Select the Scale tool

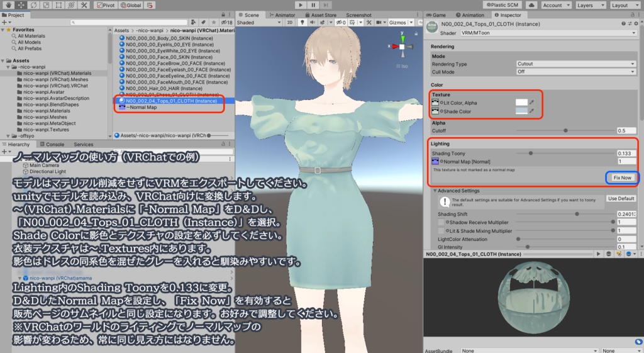click(x=47, y=5)
